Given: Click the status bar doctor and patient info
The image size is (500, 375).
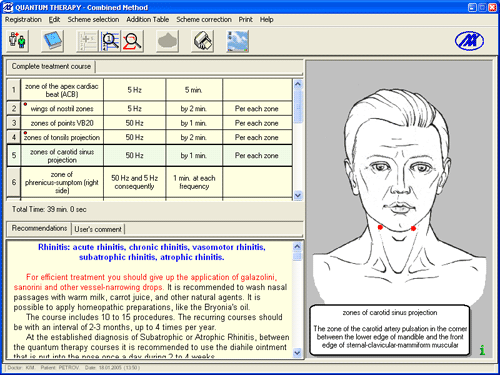Looking at the screenshot, I should tap(74, 368).
